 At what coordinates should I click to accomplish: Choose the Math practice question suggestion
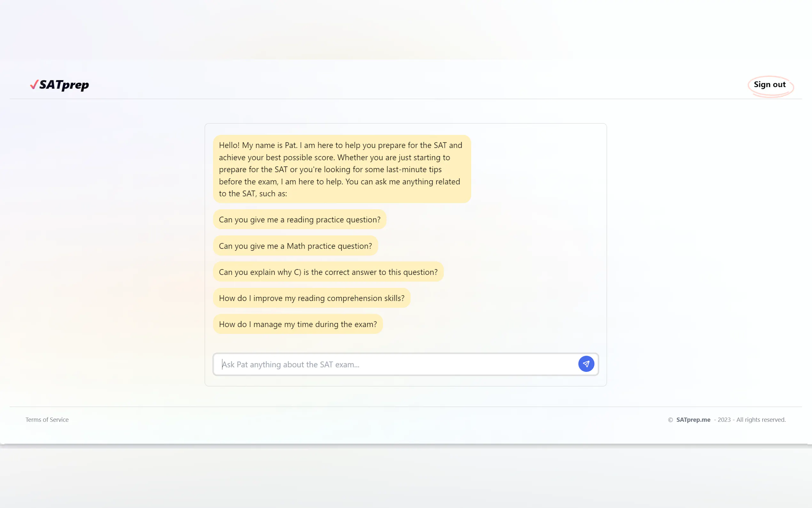295,246
